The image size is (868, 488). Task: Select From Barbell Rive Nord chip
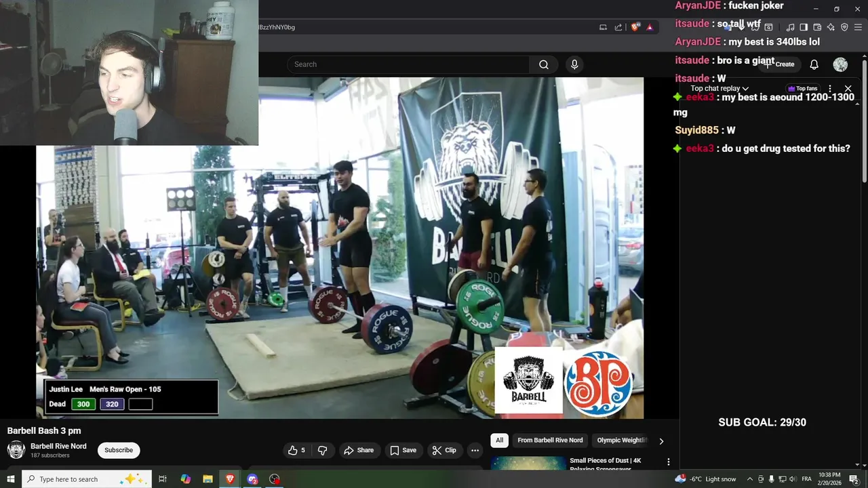click(x=550, y=441)
